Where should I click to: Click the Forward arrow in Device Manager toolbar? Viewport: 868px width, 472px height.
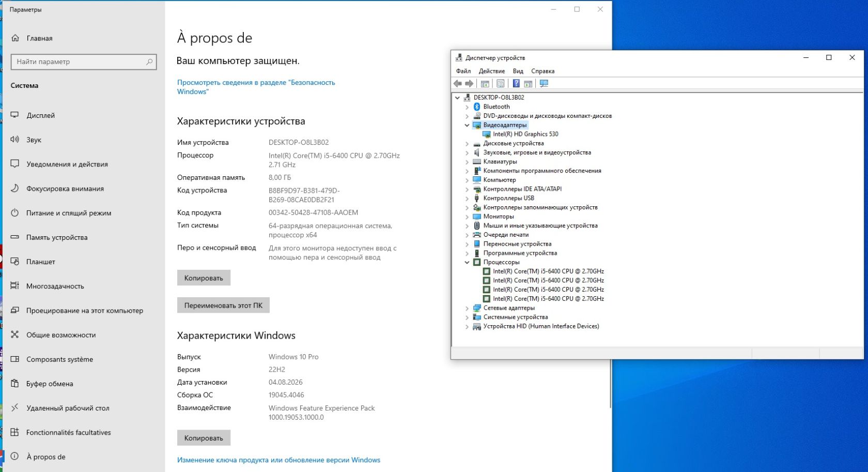pyautogui.click(x=469, y=84)
